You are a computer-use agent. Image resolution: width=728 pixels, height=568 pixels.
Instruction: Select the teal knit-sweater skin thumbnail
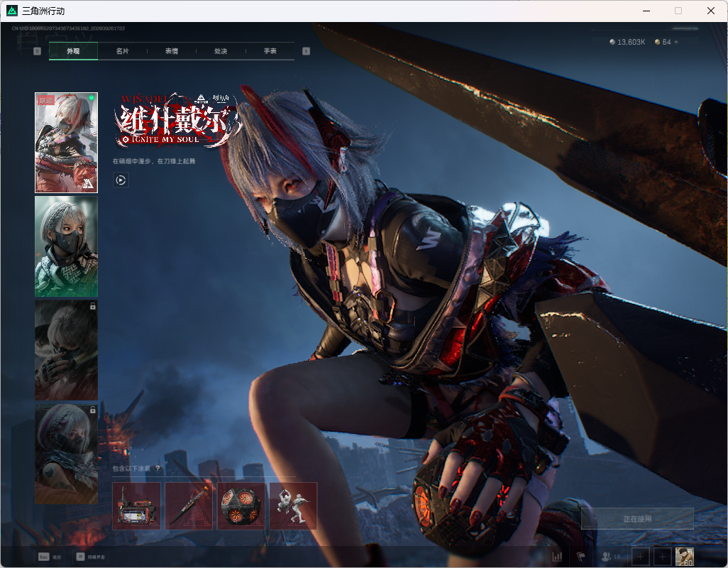[x=67, y=246]
